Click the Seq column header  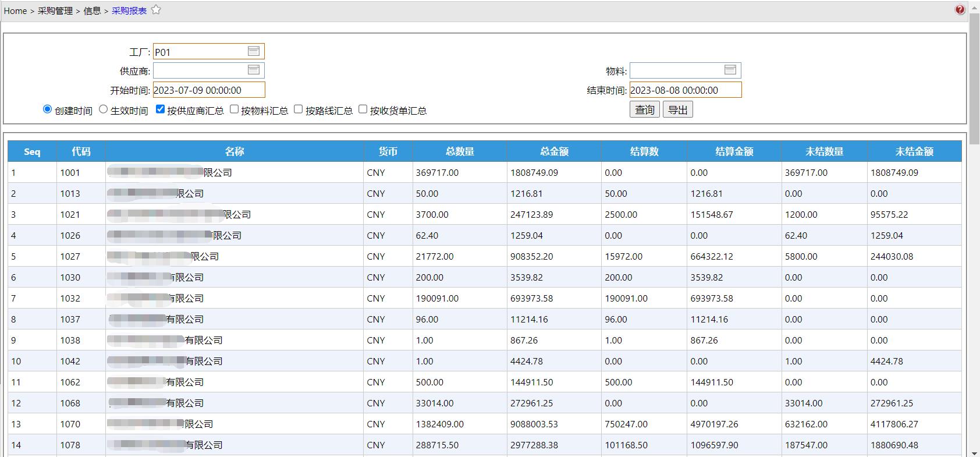(32, 151)
